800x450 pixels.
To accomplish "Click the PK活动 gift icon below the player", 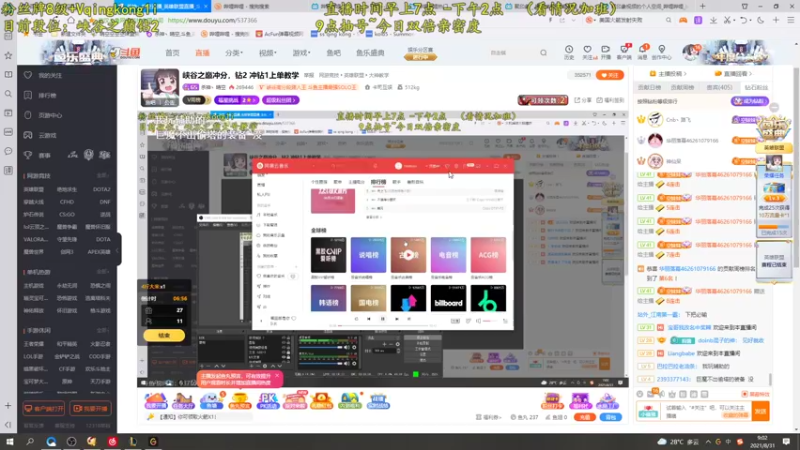I will coord(267,401).
